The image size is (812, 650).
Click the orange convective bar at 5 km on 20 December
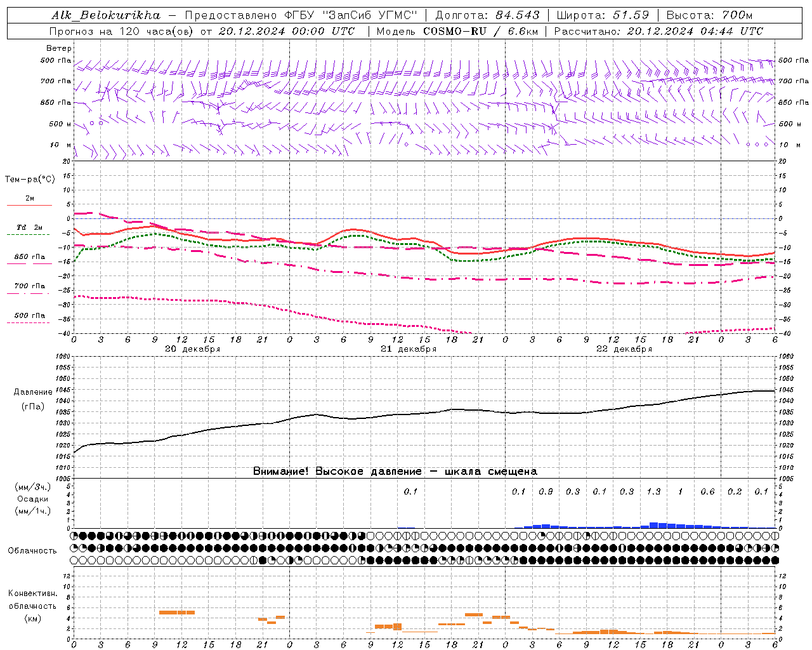177,613
